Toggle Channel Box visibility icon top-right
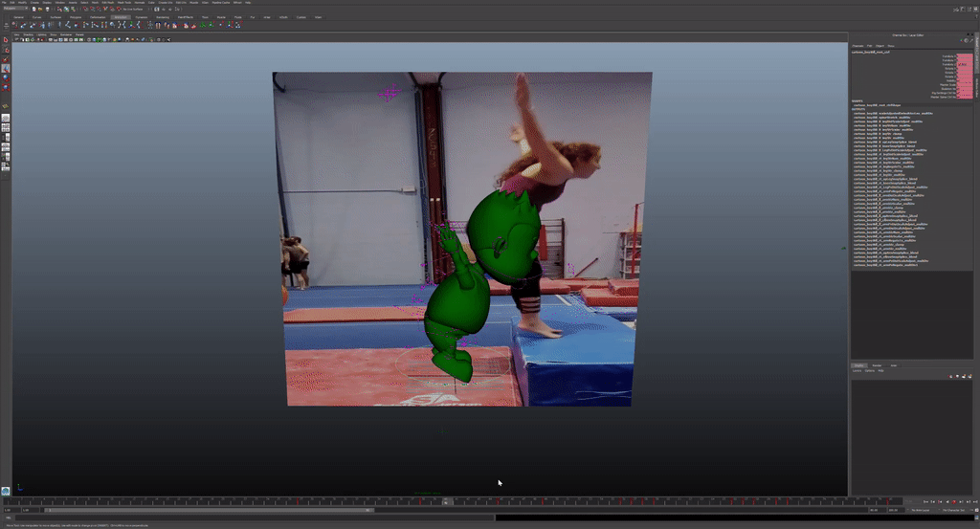 click(x=975, y=10)
